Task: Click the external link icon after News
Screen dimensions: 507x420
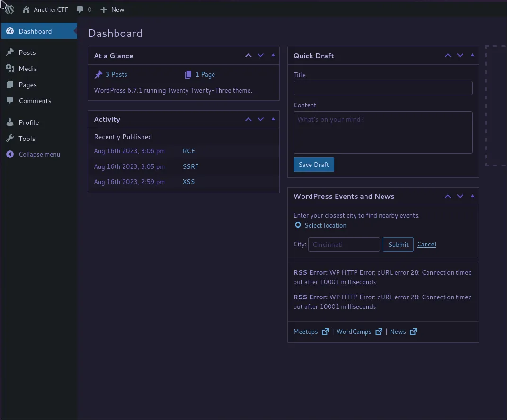Action: tap(413, 332)
